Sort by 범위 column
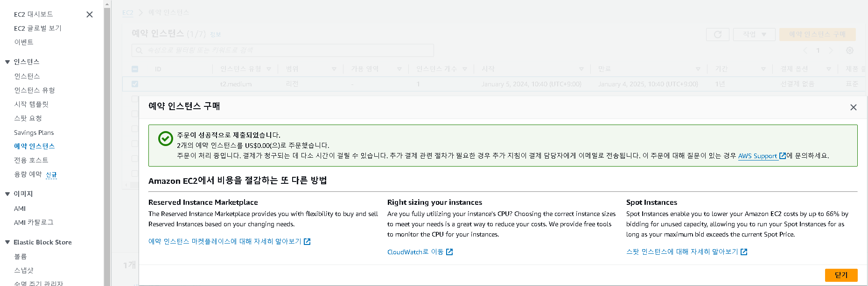Viewport: 868px width, 286px height. pyautogui.click(x=334, y=69)
